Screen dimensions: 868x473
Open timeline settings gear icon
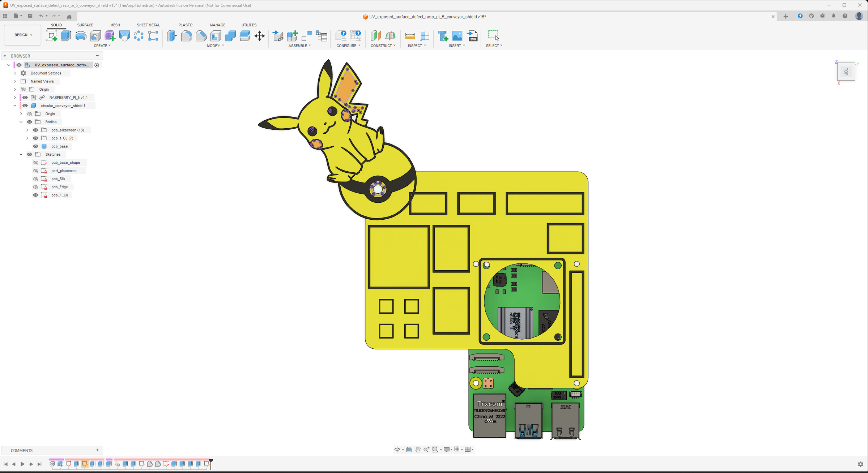point(860,464)
